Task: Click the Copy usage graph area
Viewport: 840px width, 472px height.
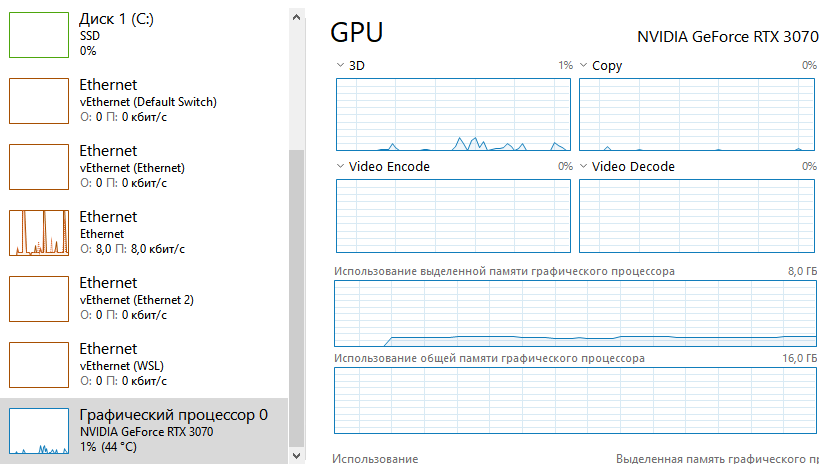Action: point(697,115)
